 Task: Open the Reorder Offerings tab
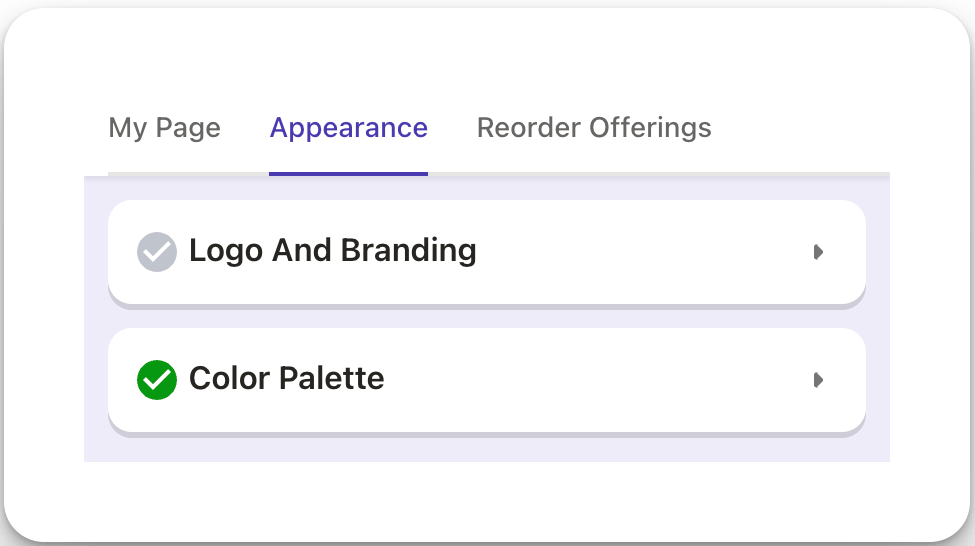(594, 129)
